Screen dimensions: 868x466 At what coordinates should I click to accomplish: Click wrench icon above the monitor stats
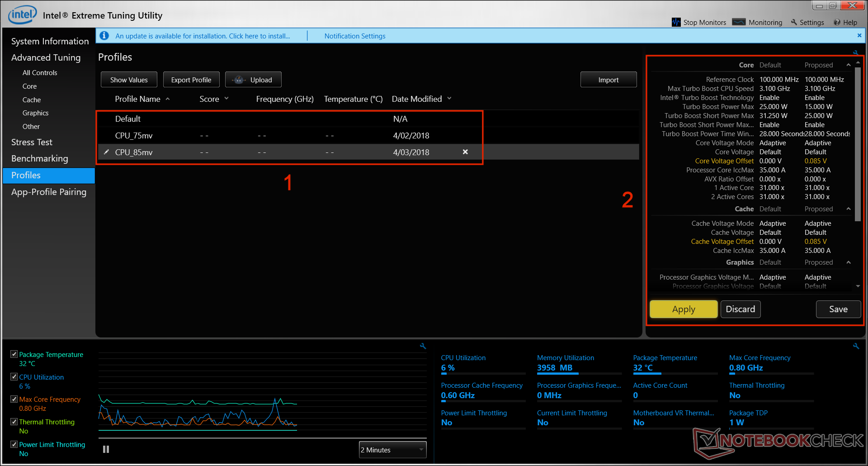(x=856, y=346)
